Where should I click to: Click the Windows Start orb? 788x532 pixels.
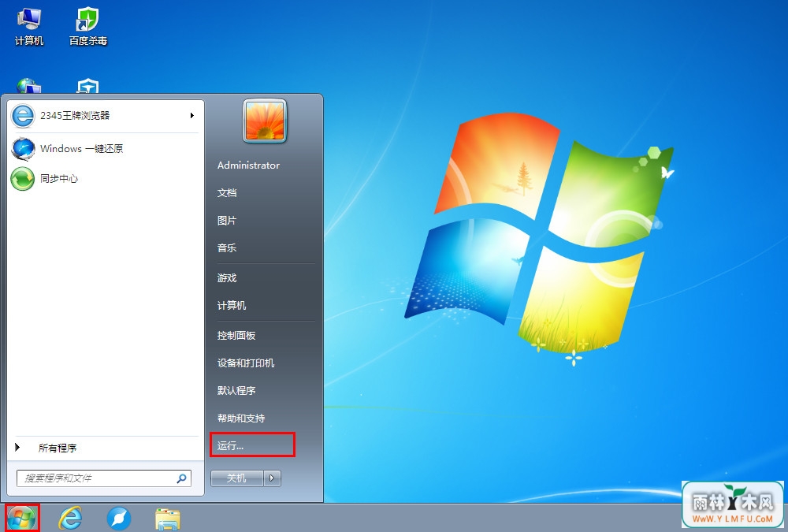pos(21,518)
